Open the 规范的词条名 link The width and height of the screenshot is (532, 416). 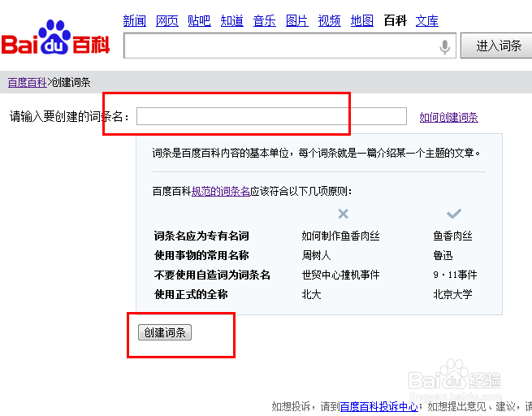(221, 192)
